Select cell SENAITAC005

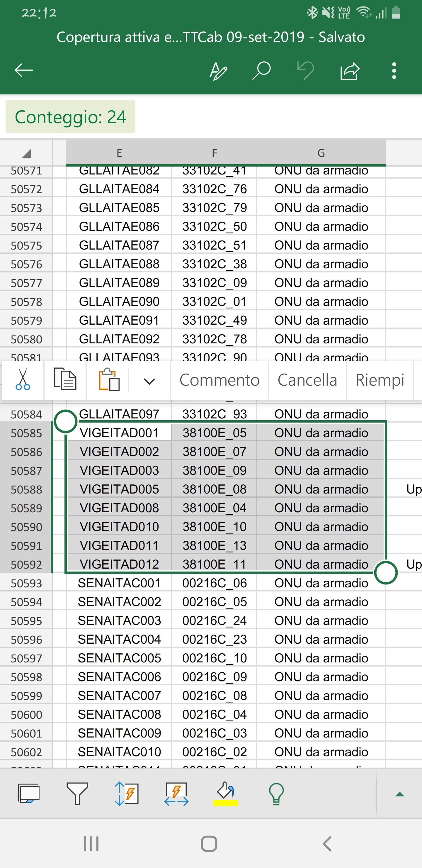click(x=119, y=658)
